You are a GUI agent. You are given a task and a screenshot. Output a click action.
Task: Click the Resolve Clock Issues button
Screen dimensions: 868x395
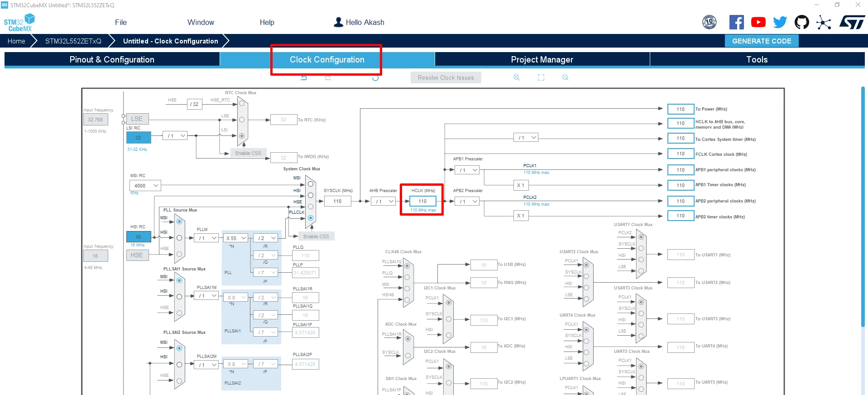(x=446, y=78)
